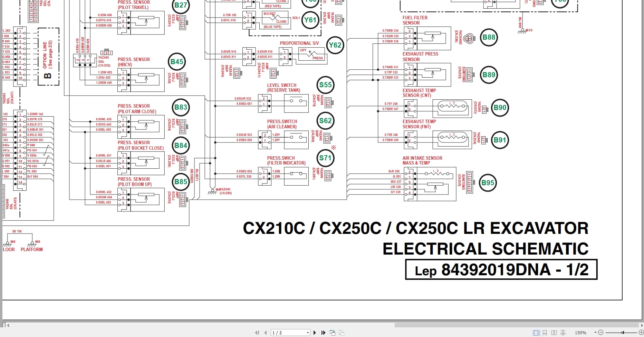Click the 150% zoom label

580,333
